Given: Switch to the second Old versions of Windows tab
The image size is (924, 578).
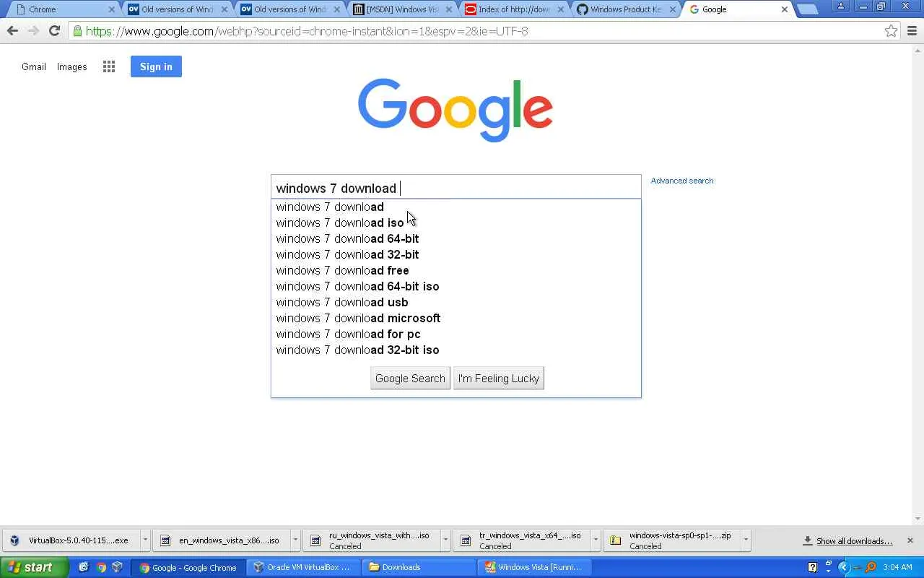Looking at the screenshot, I should (x=289, y=9).
